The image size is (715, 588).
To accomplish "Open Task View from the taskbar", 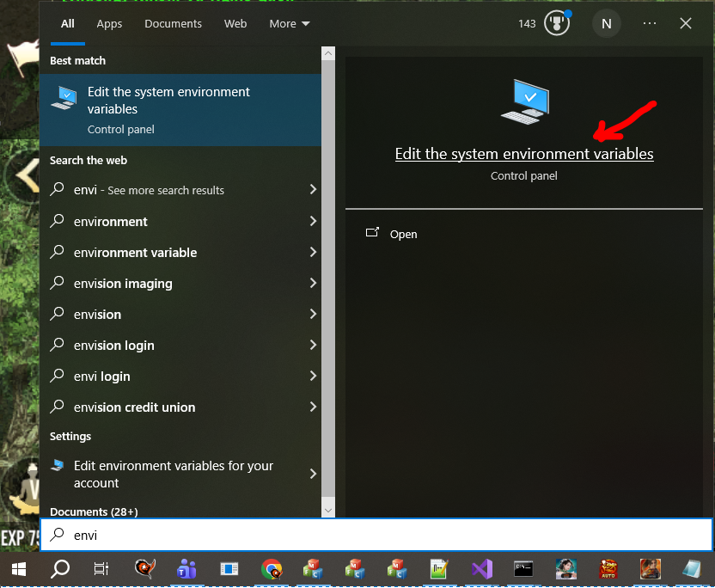I will [101, 568].
